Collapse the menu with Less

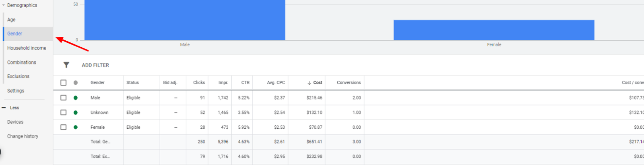tap(11, 108)
